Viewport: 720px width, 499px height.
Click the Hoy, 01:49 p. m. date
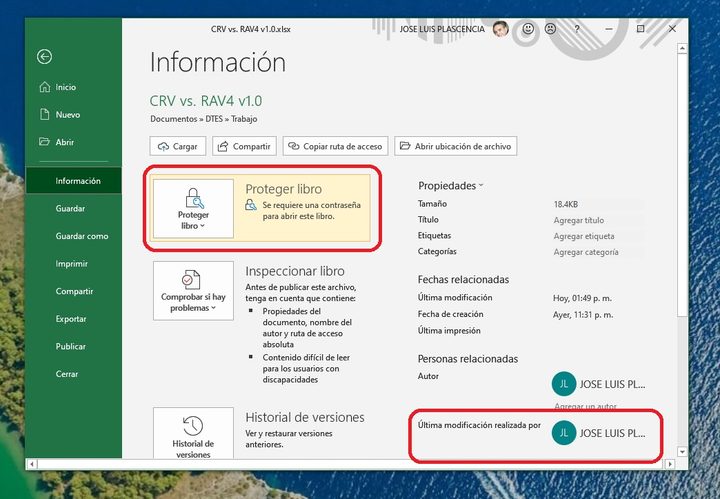pos(582,298)
